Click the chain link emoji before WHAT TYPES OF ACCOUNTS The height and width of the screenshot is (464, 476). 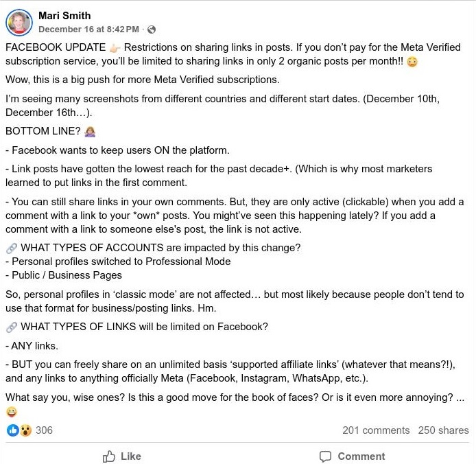(11, 247)
